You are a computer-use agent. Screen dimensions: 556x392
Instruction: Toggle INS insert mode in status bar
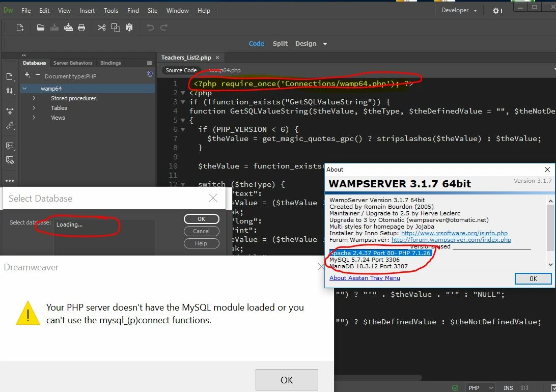click(x=508, y=388)
